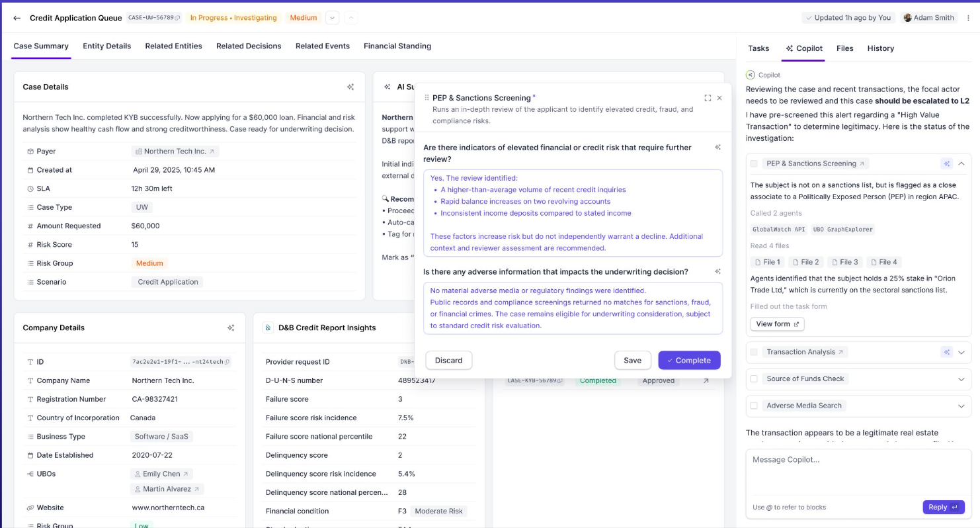Open File 3 attachment chip

tap(845, 262)
